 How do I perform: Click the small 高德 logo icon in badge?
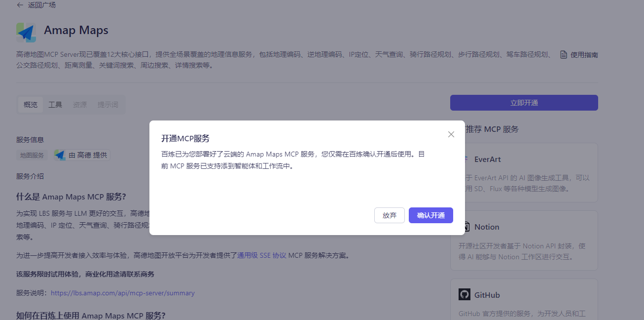60,155
